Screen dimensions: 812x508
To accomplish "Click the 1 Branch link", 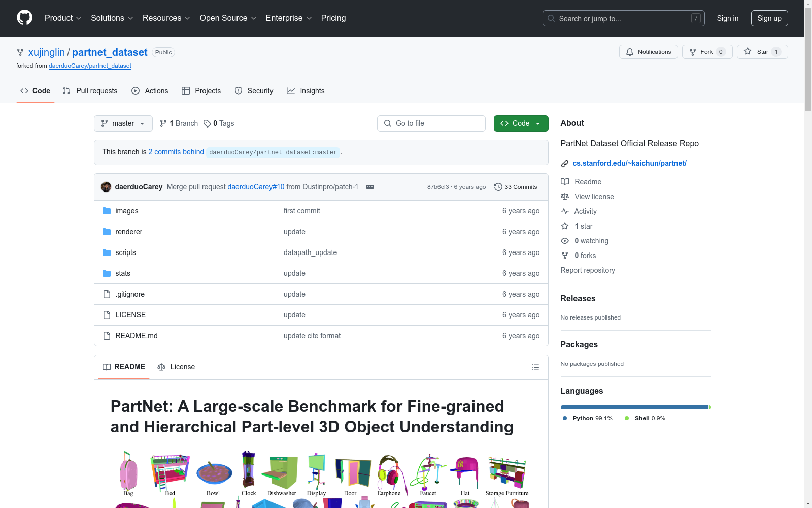I will [x=179, y=123].
